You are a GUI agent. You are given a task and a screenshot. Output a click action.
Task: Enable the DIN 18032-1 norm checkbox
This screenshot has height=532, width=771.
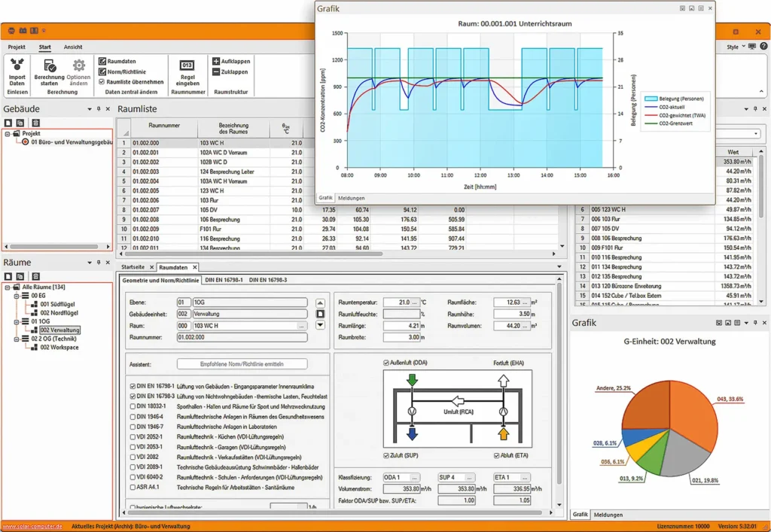point(132,405)
